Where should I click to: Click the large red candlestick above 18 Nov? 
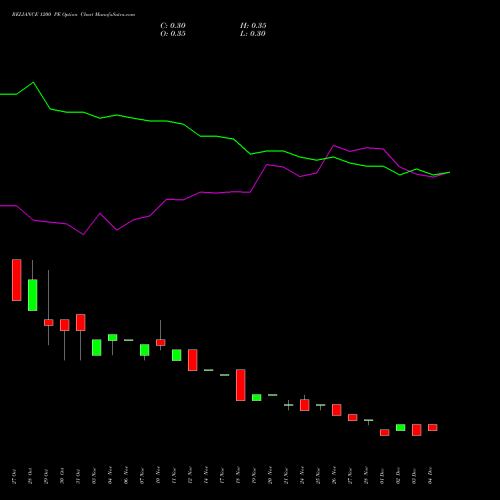[241, 385]
